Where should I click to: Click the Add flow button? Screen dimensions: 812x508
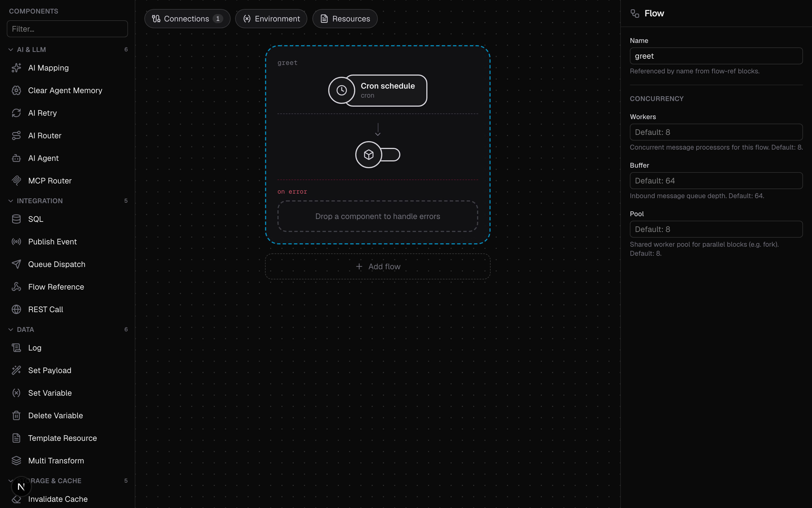378,266
